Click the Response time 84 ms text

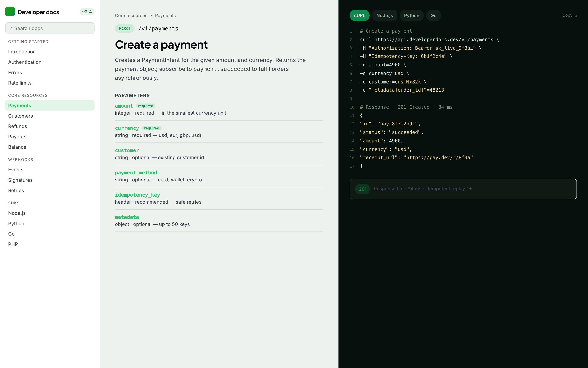click(423, 189)
